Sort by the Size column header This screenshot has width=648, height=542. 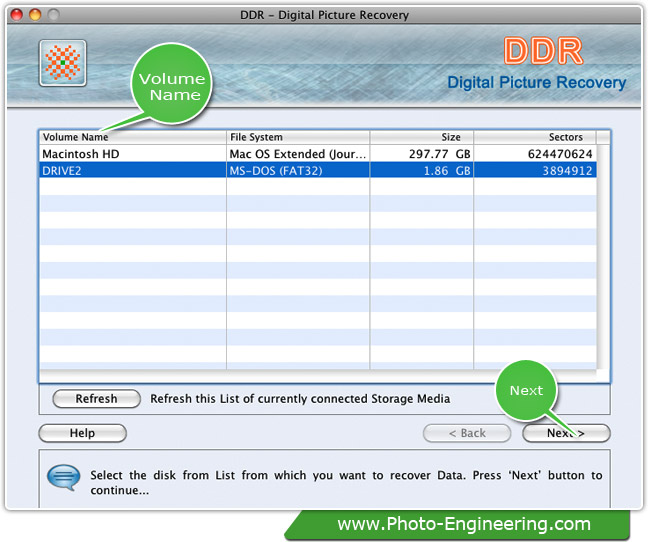[422, 137]
